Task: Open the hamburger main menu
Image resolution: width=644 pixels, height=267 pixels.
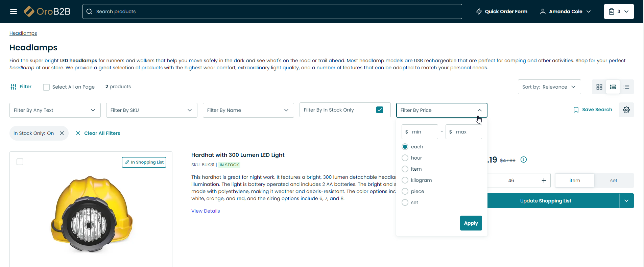Action: pos(14,11)
